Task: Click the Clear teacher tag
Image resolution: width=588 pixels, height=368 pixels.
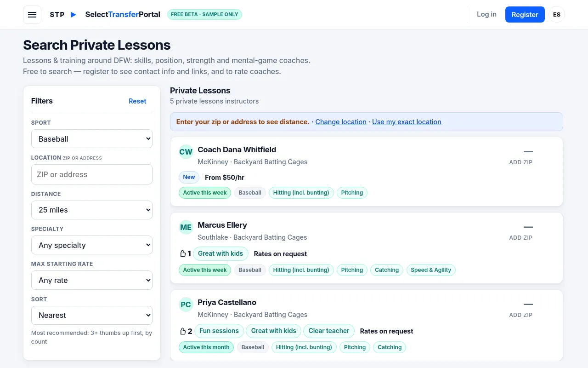Action: click(x=329, y=331)
